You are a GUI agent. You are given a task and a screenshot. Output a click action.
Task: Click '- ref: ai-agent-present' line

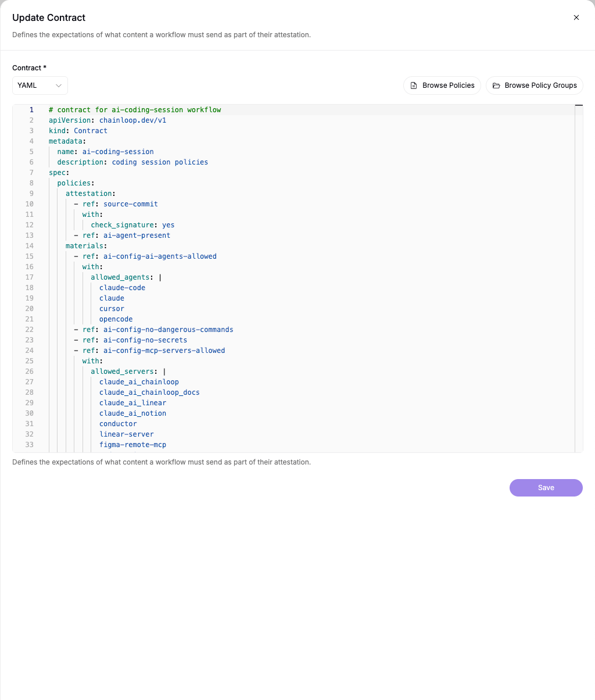pyautogui.click(x=122, y=235)
